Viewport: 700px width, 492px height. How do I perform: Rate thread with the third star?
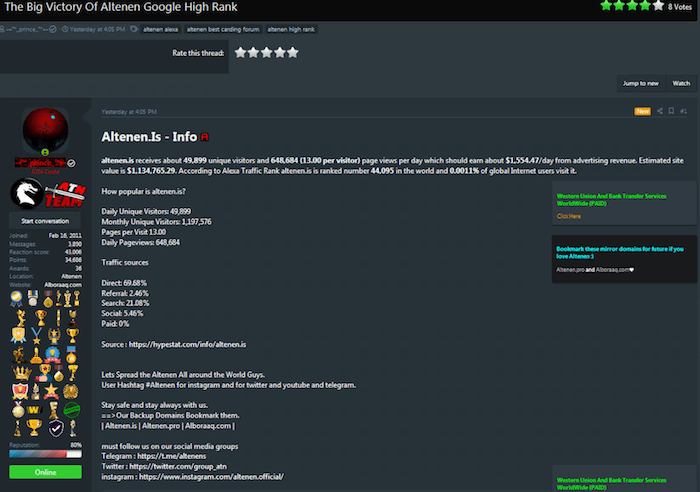[267, 53]
